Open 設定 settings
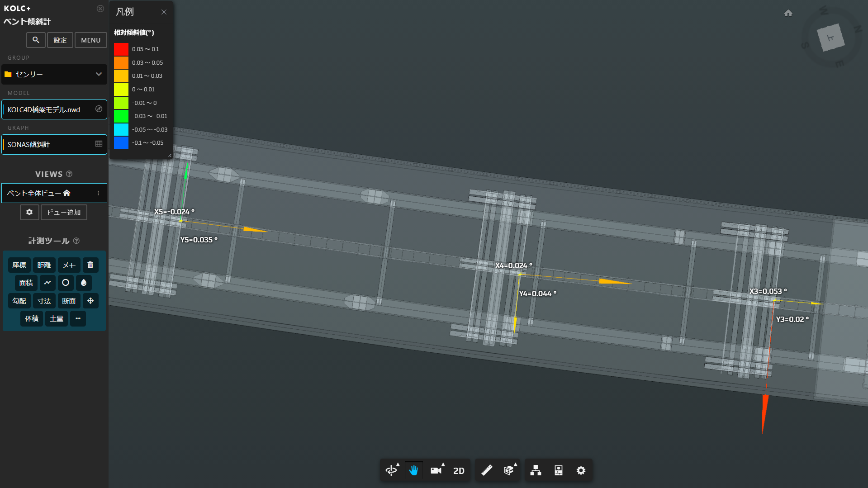This screenshot has width=868, height=488. tap(60, 40)
